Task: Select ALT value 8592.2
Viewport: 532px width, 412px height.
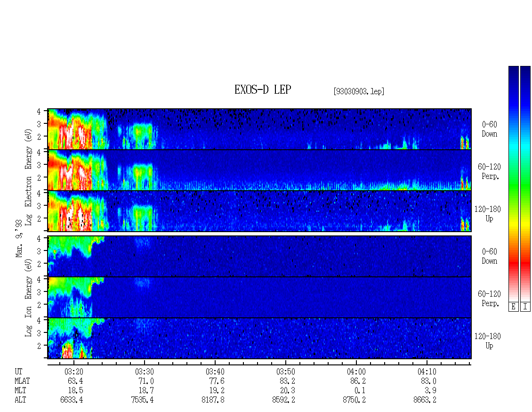Action: point(283,400)
